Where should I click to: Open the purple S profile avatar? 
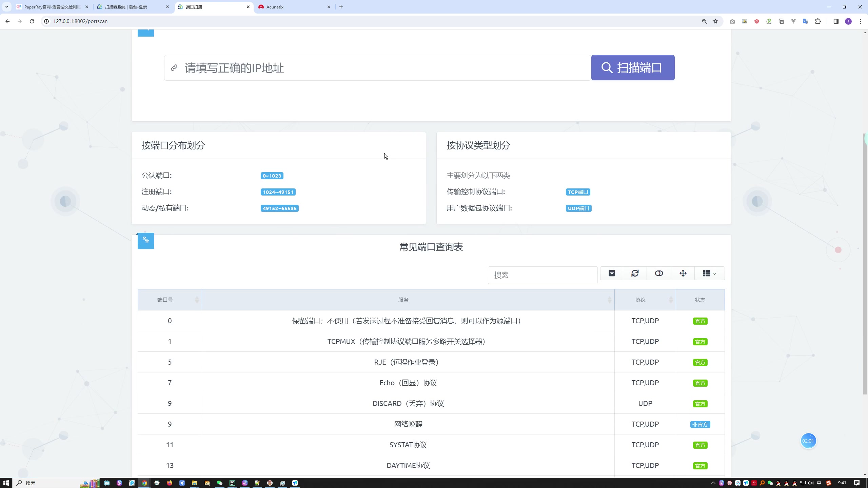coord(848,21)
